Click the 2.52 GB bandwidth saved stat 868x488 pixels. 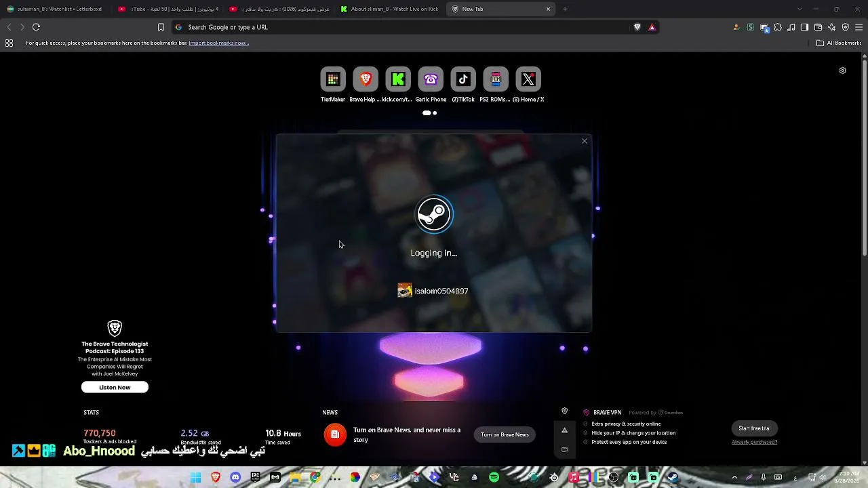pos(195,433)
